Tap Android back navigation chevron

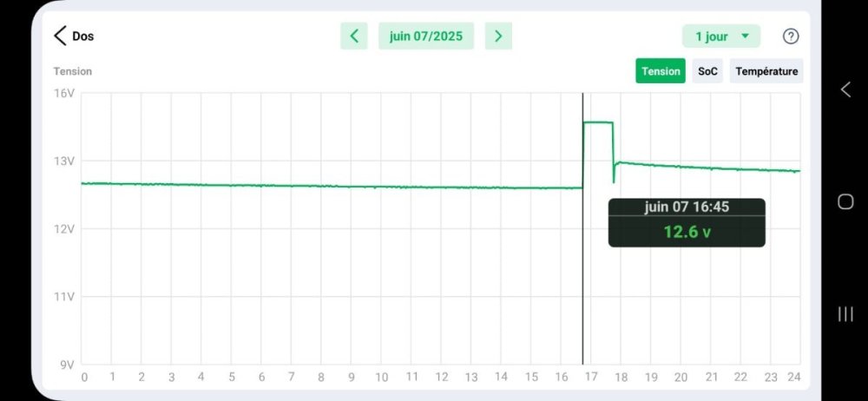tap(845, 89)
